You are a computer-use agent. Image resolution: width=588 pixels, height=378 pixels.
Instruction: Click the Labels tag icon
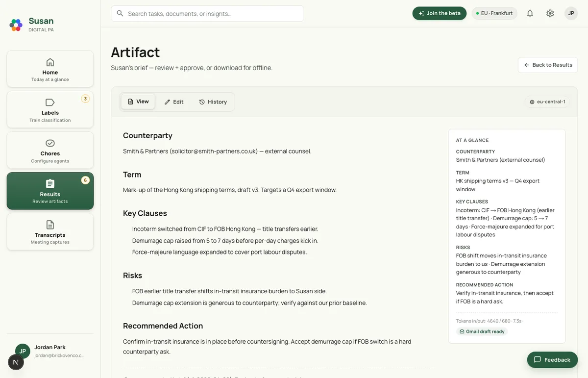tap(50, 102)
